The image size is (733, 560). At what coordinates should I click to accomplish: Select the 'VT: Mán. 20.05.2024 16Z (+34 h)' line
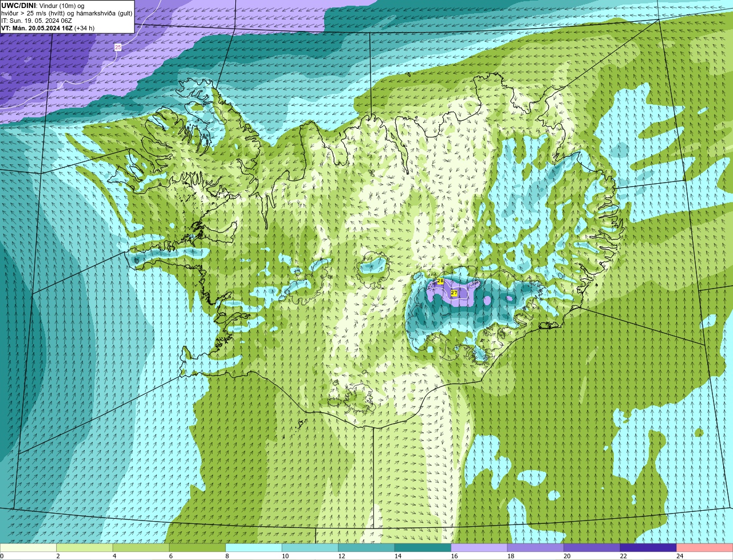point(48,28)
